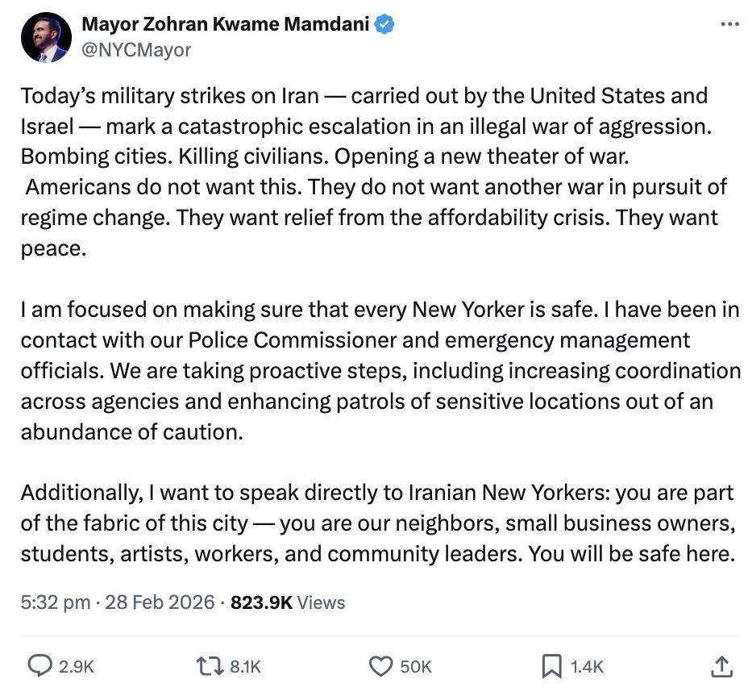Open the @NYCMayor handle link
Viewport: 748px width, 700px height.
pos(136,50)
